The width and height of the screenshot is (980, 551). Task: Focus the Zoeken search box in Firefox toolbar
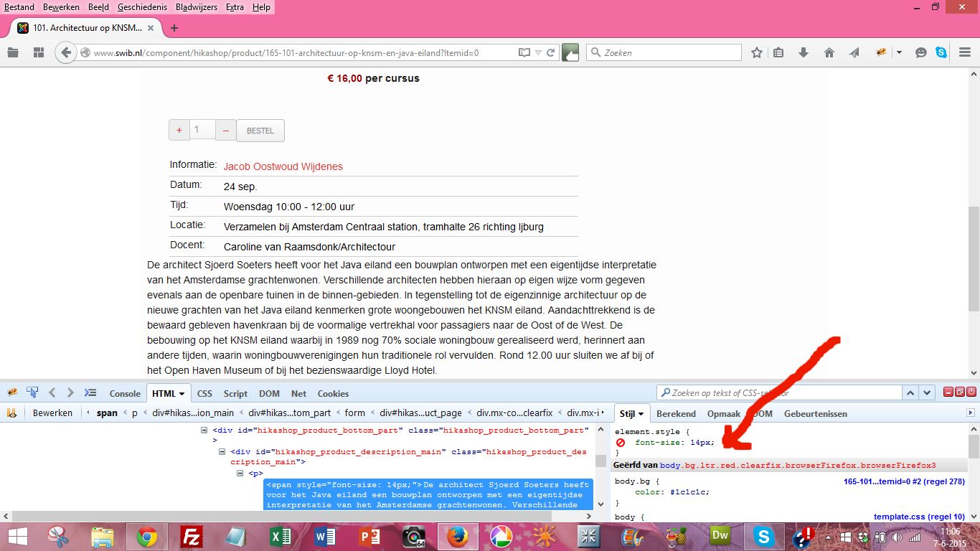pyautogui.click(x=664, y=52)
